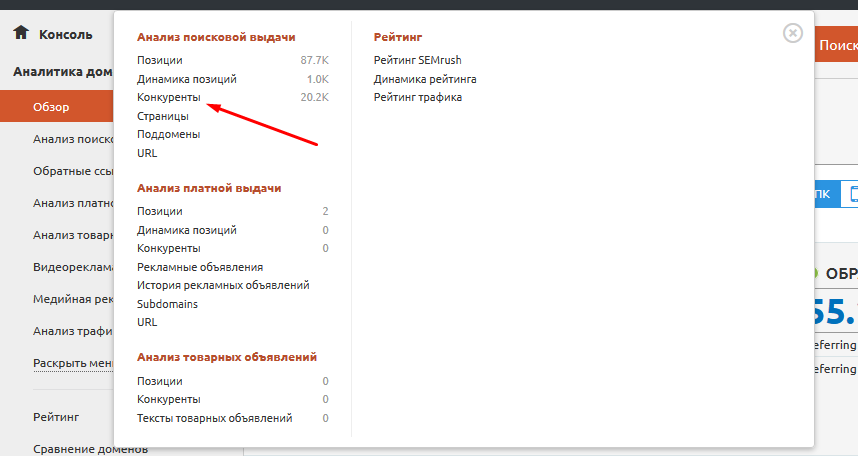Go to the Страницы report
The image size is (858, 456).
[x=163, y=116]
